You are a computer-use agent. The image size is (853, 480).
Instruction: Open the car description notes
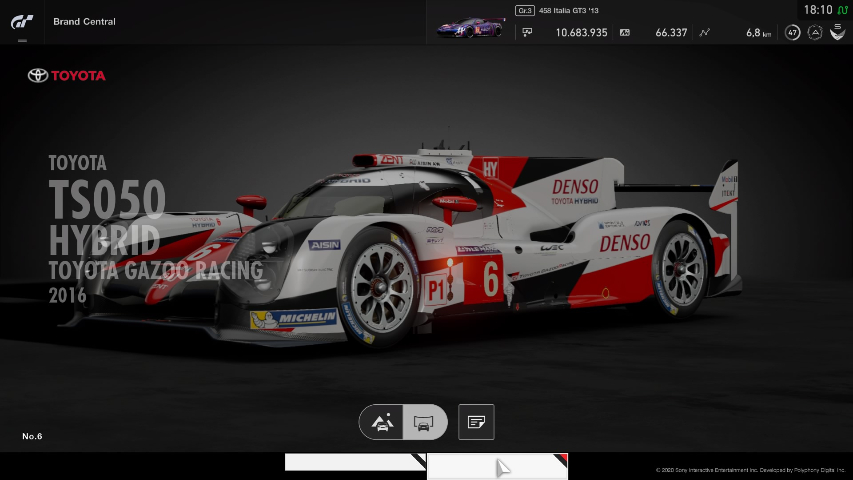(476, 422)
